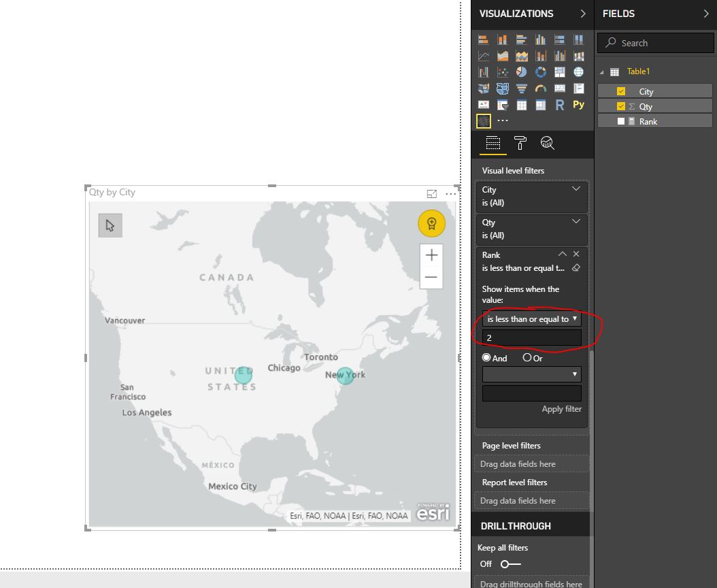Click the yellow ArcGIS Plus badge
The image size is (717, 588).
pyautogui.click(x=432, y=223)
